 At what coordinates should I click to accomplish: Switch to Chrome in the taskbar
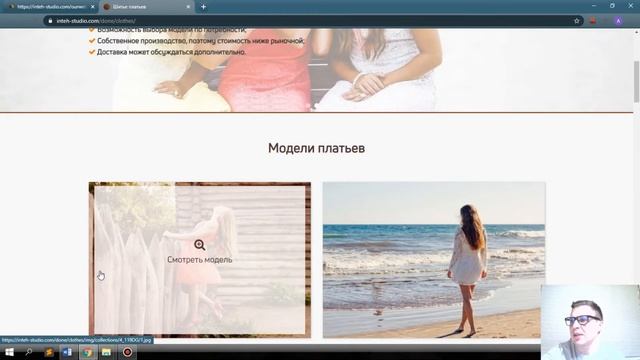87,352
